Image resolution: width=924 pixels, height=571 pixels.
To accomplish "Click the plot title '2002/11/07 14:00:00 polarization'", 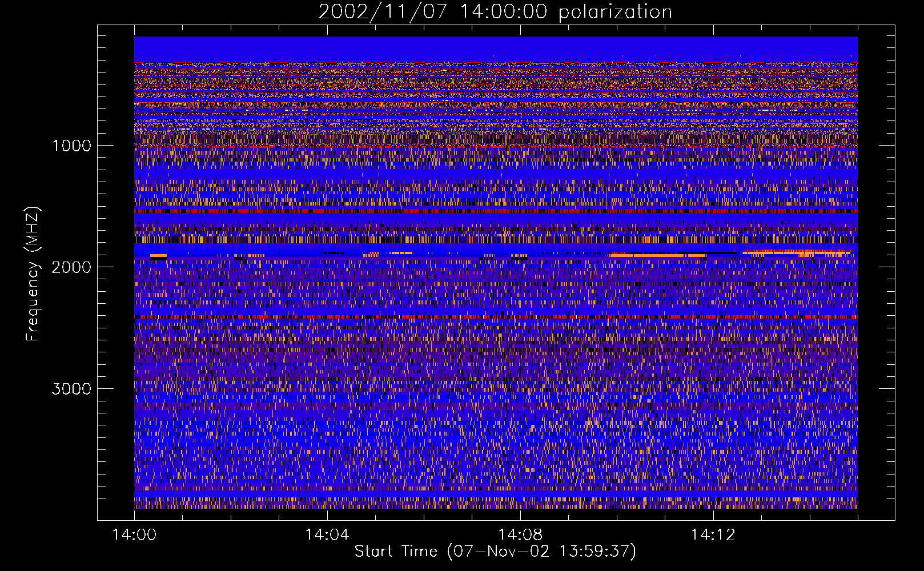I will click(x=495, y=11).
